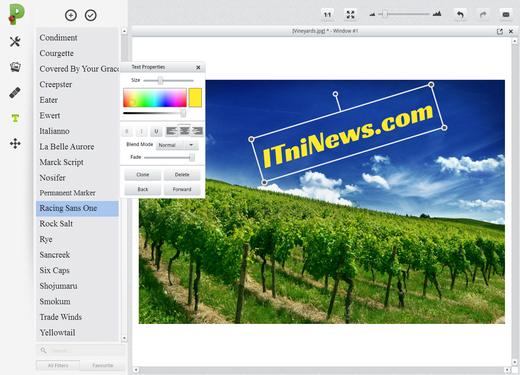The image size is (520, 375).
Task: Click the search magnifier icon below font list
Action: coord(43,350)
